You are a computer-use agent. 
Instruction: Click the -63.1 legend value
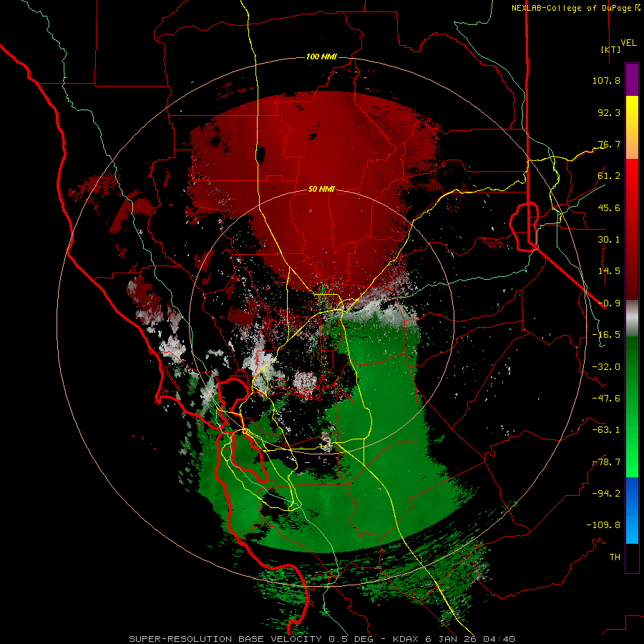[x=606, y=430]
